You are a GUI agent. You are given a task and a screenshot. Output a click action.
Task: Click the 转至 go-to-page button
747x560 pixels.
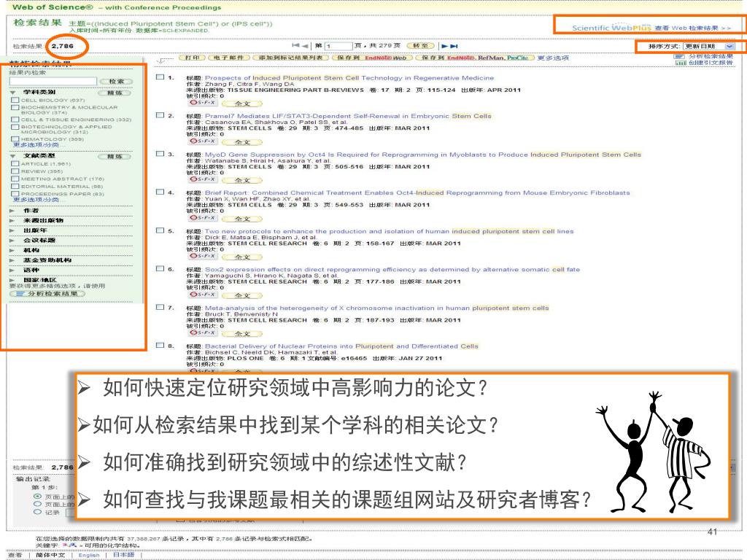[x=421, y=46]
